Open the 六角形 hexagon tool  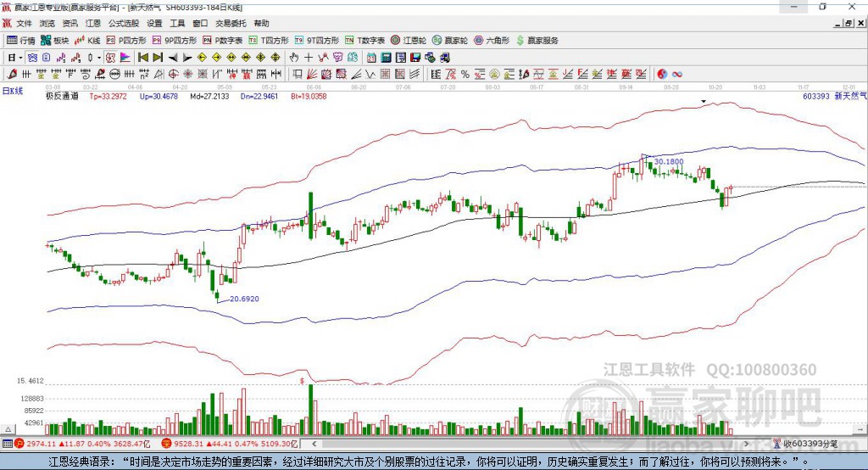pyautogui.click(x=492, y=40)
